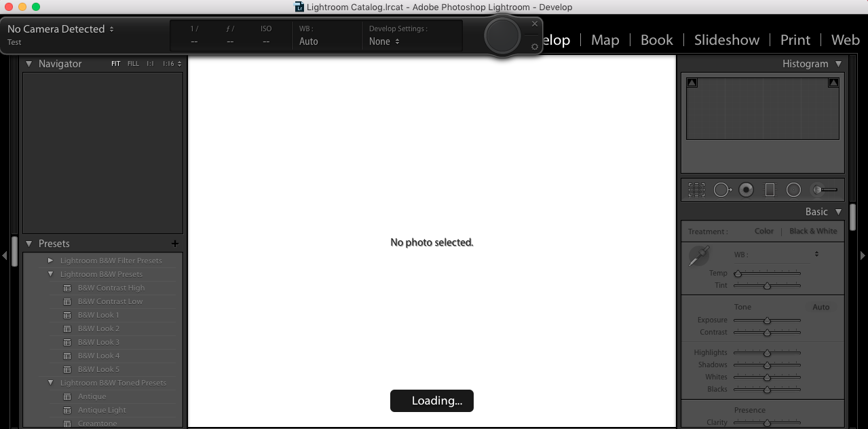Add a new preset with plus icon

click(x=175, y=244)
